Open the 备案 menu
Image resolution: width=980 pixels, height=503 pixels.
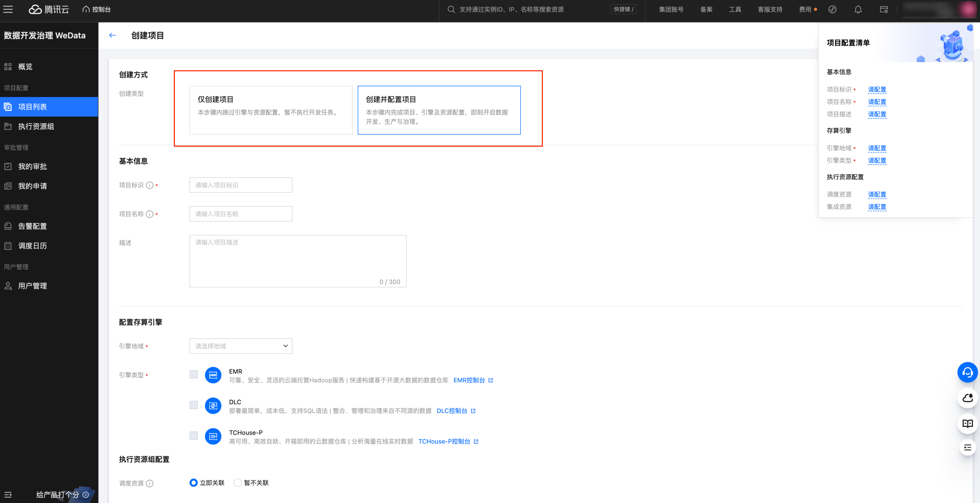click(706, 9)
